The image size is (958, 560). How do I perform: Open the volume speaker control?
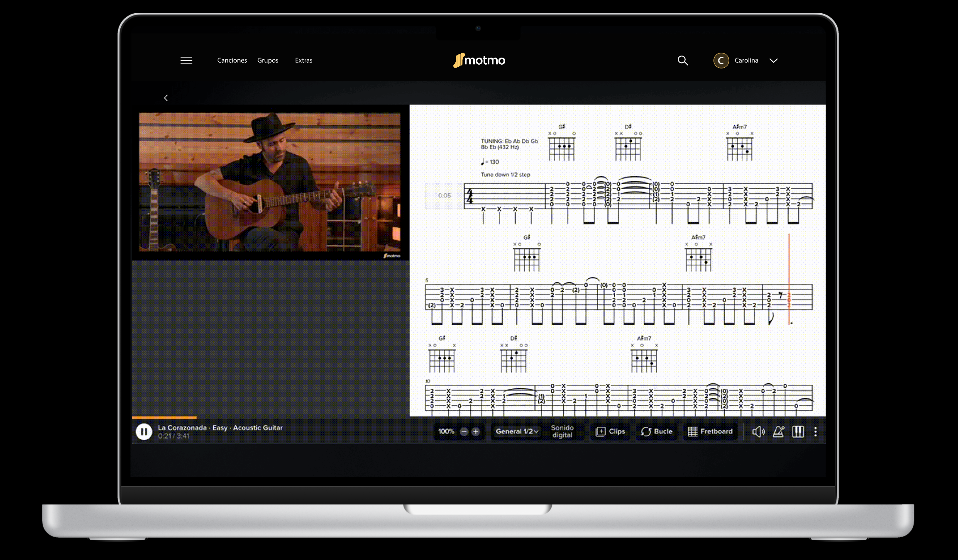(x=758, y=432)
